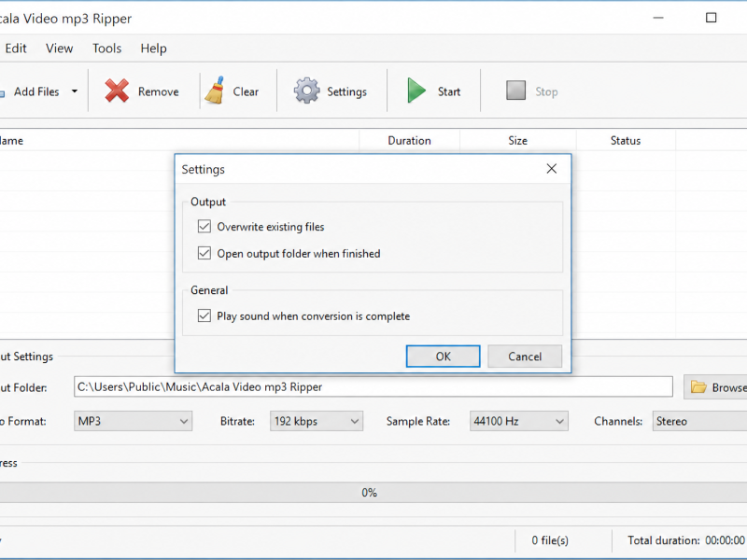
Task: Click the Remove toolbar label
Action: (158, 91)
